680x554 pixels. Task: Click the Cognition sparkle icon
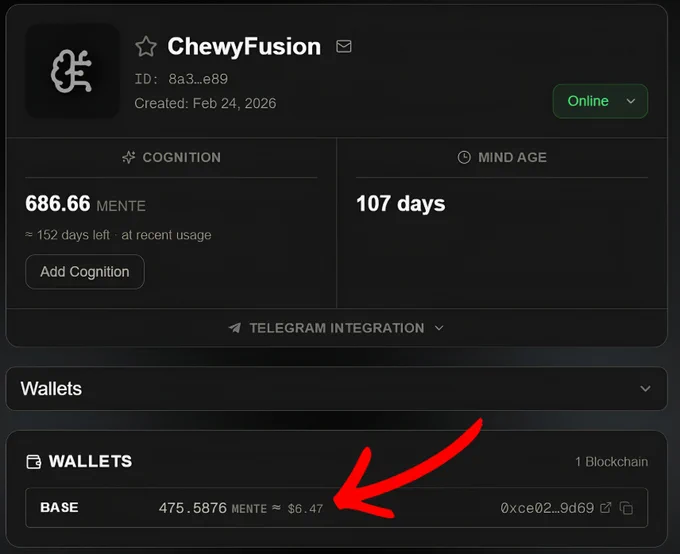coord(129,157)
